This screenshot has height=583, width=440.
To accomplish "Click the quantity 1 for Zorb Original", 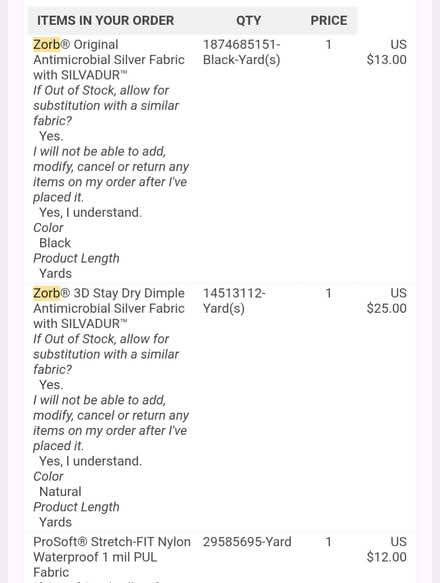I will coord(328,45).
